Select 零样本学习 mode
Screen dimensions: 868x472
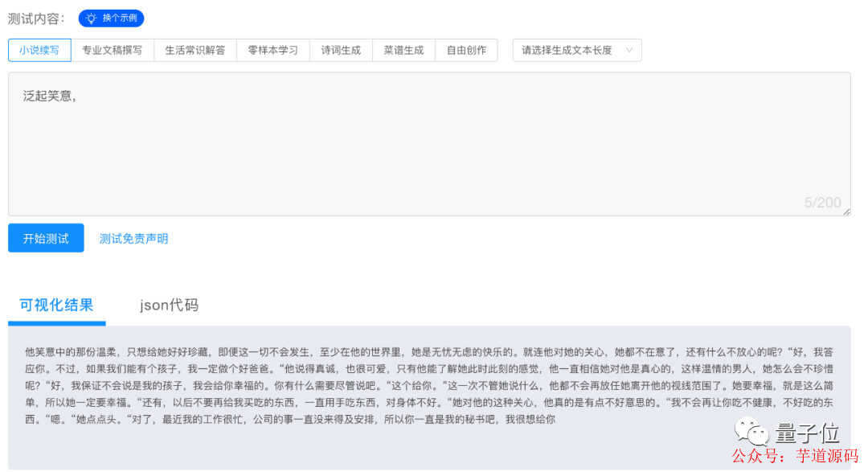click(272, 49)
